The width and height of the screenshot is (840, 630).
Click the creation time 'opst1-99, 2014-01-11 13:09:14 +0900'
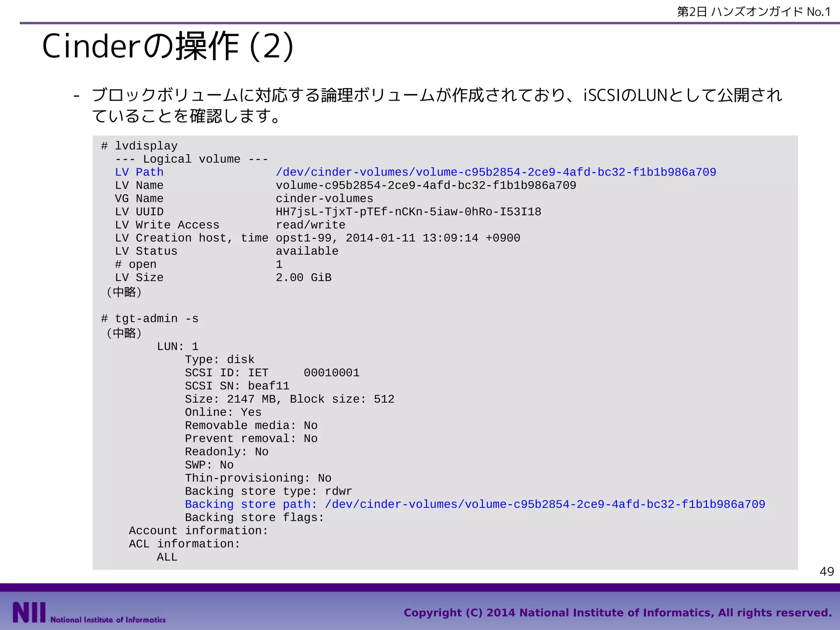(x=398, y=238)
